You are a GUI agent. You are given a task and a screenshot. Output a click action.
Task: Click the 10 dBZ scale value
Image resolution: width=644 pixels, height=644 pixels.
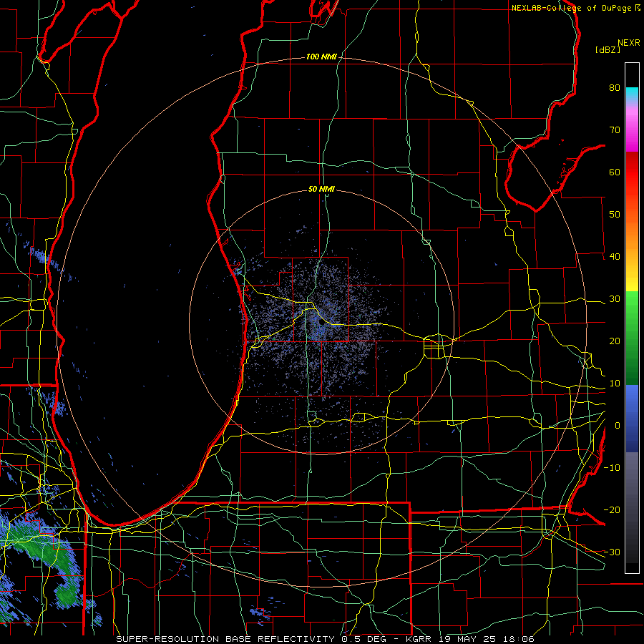[x=615, y=384]
